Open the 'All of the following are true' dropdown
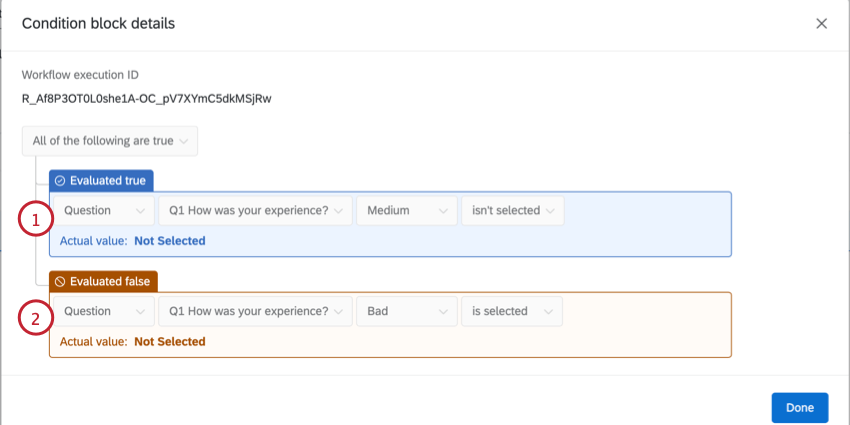Screen dimensions: 850x425 [110, 141]
